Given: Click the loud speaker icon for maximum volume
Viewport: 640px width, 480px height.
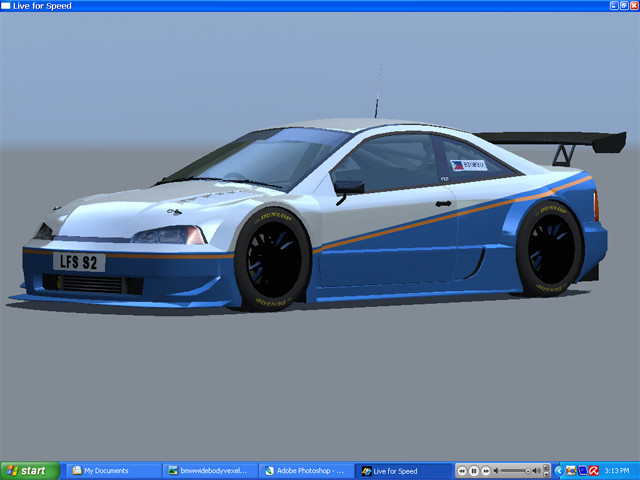Looking at the screenshot, I should [x=537, y=471].
